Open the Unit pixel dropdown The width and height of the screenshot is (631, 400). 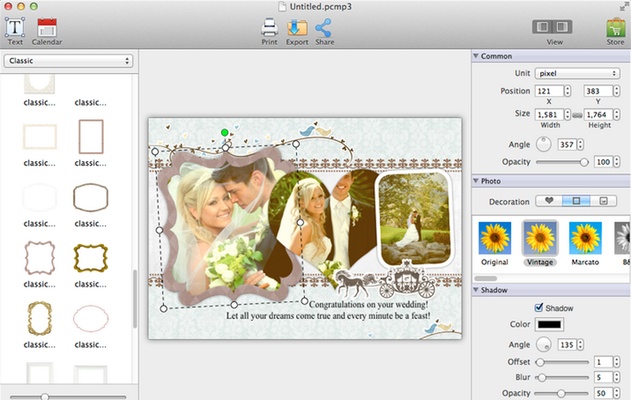click(577, 73)
